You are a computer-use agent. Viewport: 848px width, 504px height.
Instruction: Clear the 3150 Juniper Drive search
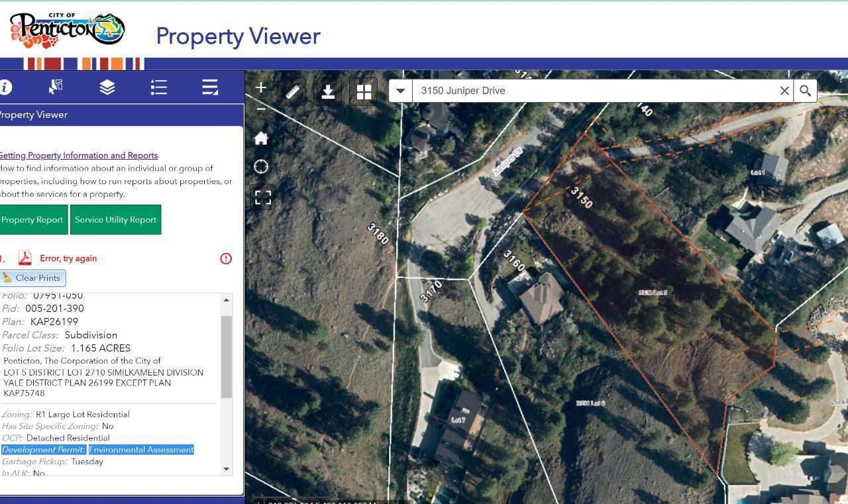pyautogui.click(x=784, y=91)
